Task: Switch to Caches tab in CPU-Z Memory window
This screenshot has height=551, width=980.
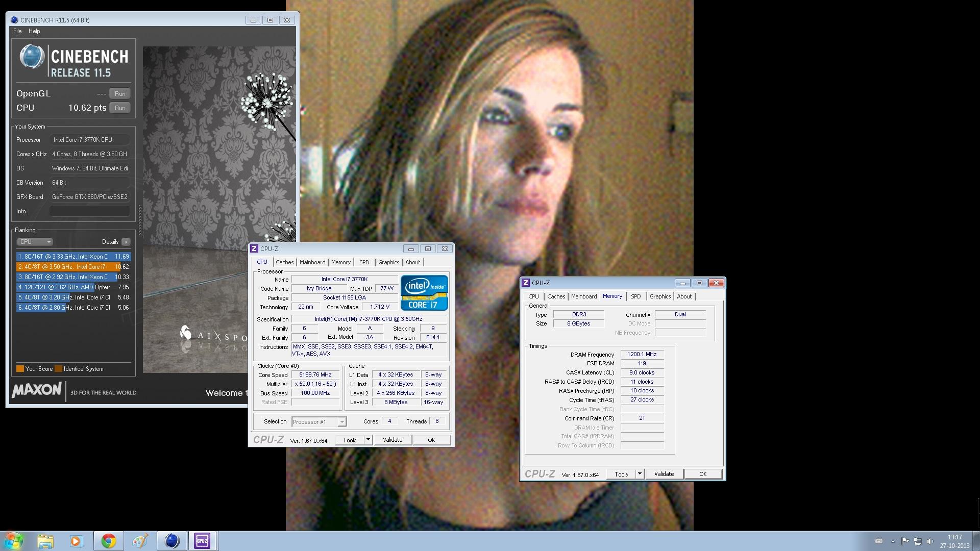Action: (x=556, y=296)
